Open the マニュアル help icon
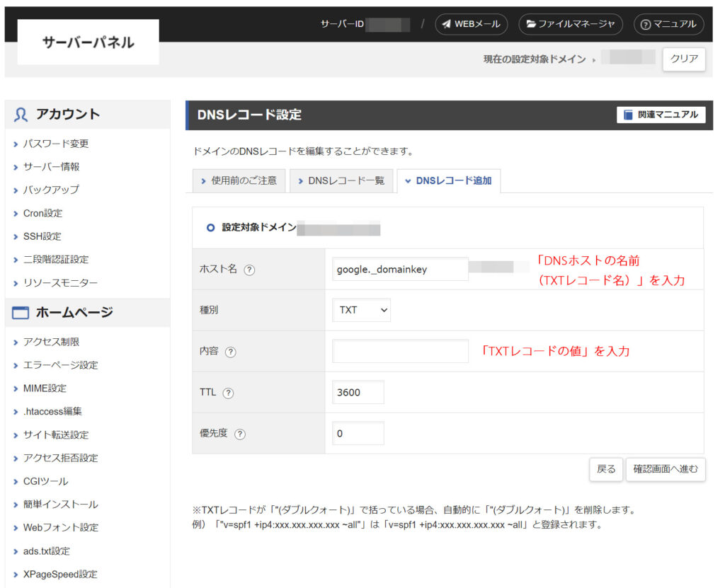The height and width of the screenshot is (588, 725). click(x=645, y=23)
